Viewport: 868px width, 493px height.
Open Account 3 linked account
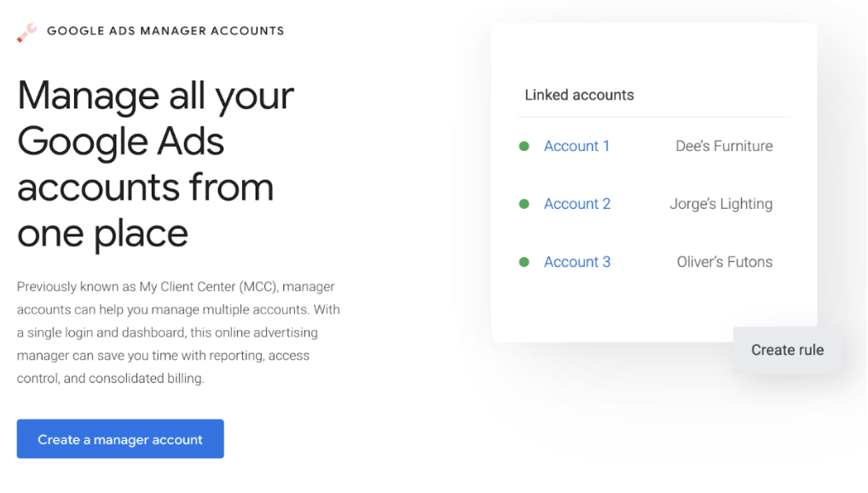[x=576, y=262]
